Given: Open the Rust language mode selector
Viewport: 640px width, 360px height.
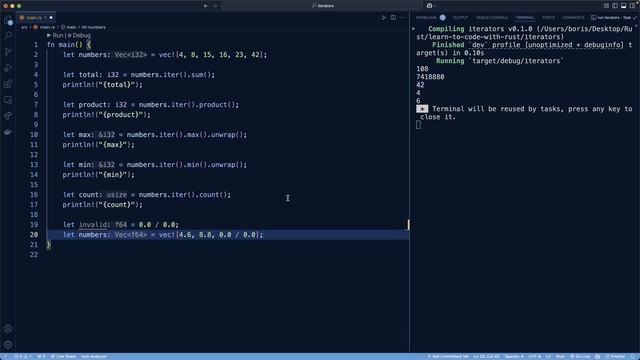Looking at the screenshot, I should coord(560,356).
